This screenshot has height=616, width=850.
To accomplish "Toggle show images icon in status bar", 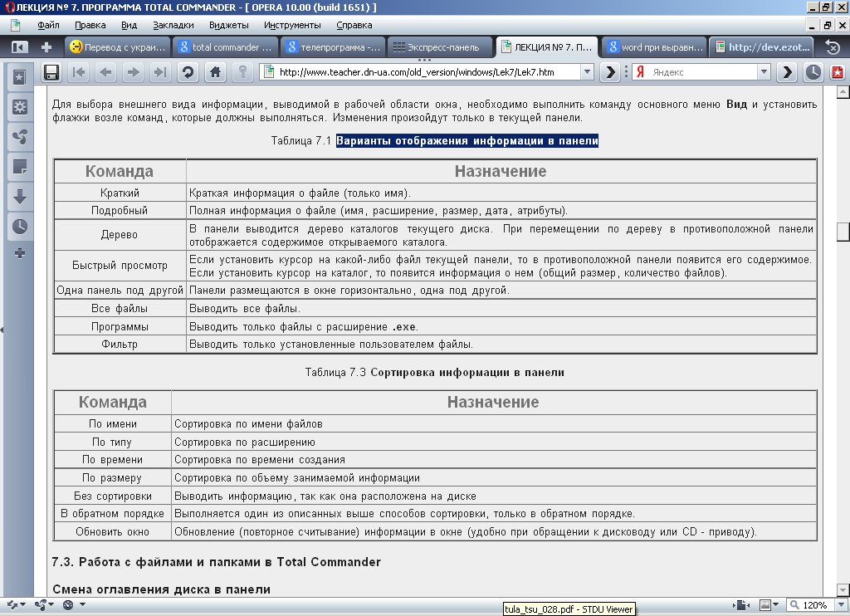I will pyautogui.click(x=765, y=604).
